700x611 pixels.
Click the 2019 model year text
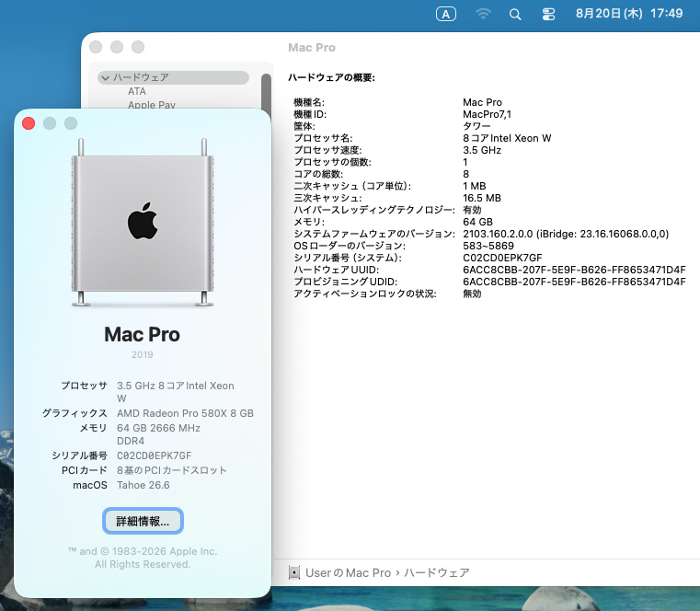coord(143,354)
